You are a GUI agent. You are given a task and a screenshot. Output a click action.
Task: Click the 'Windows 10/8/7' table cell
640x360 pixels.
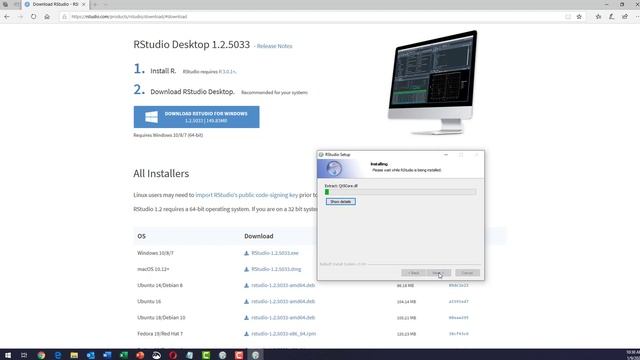(156, 253)
